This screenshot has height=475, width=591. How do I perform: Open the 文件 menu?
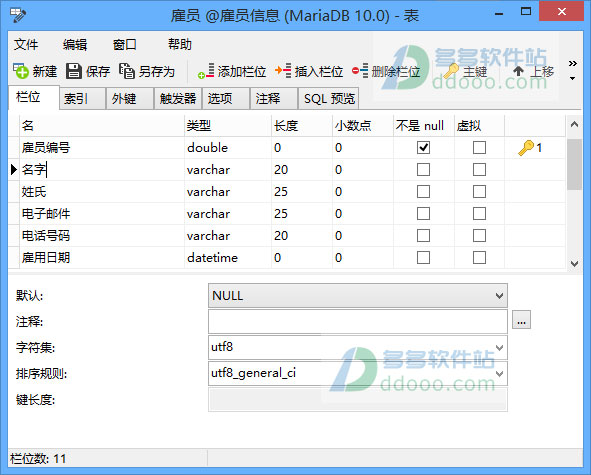click(26, 44)
